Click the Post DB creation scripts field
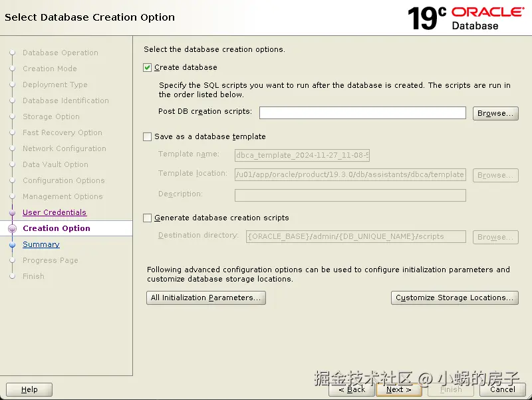This screenshot has width=532, height=400. pos(362,112)
